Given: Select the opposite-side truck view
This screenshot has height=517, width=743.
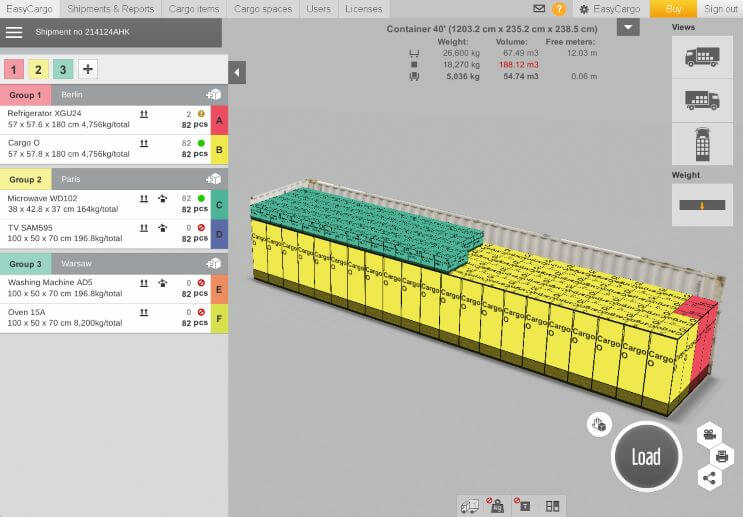Looking at the screenshot, I should point(702,100).
